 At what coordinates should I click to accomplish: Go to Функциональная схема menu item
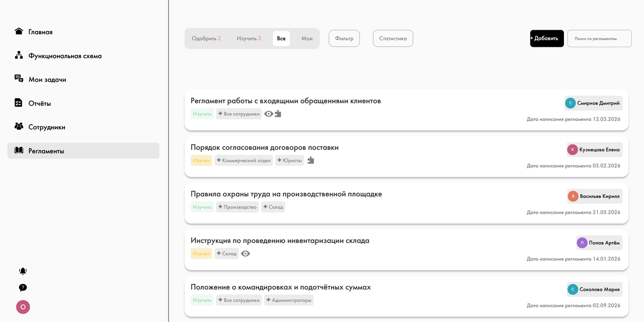(x=83, y=55)
